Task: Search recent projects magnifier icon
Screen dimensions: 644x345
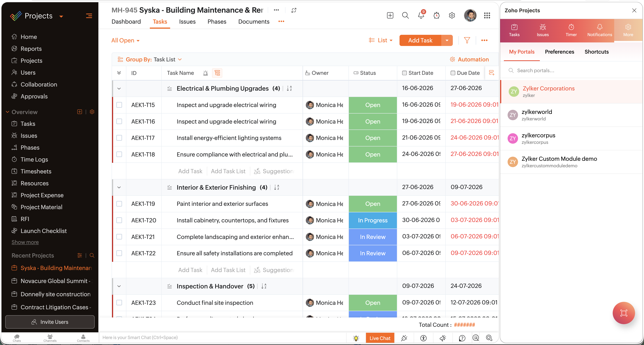Action: pyautogui.click(x=92, y=255)
